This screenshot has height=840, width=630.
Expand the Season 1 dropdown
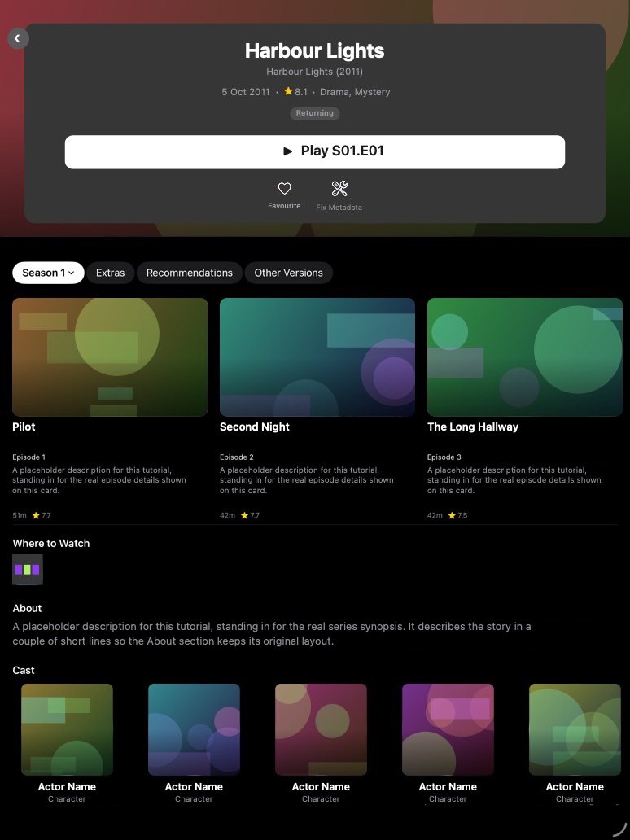48,273
